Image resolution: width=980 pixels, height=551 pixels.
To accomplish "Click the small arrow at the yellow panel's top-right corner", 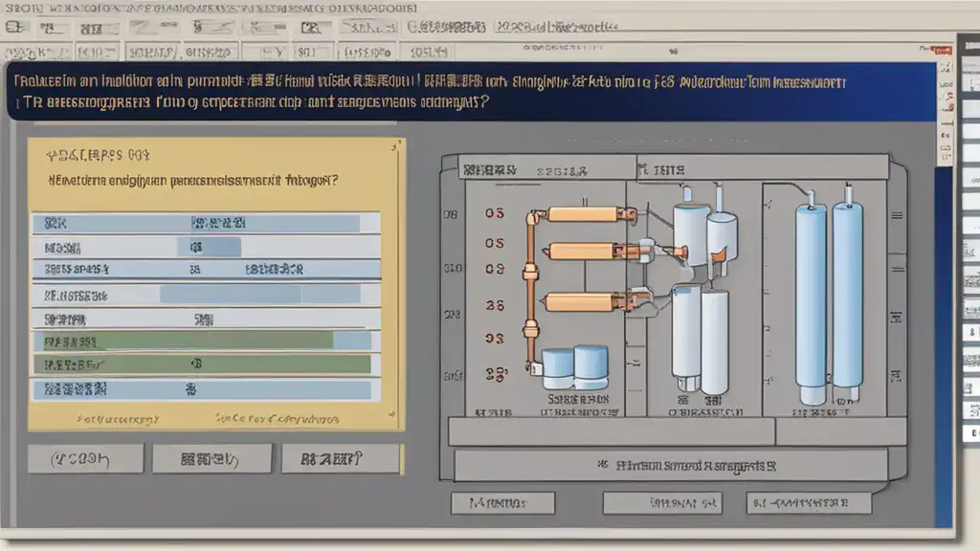I will pos(395,146).
